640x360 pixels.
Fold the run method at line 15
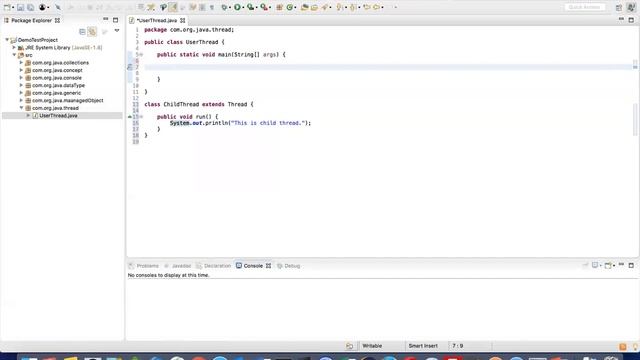pyautogui.click(x=141, y=117)
